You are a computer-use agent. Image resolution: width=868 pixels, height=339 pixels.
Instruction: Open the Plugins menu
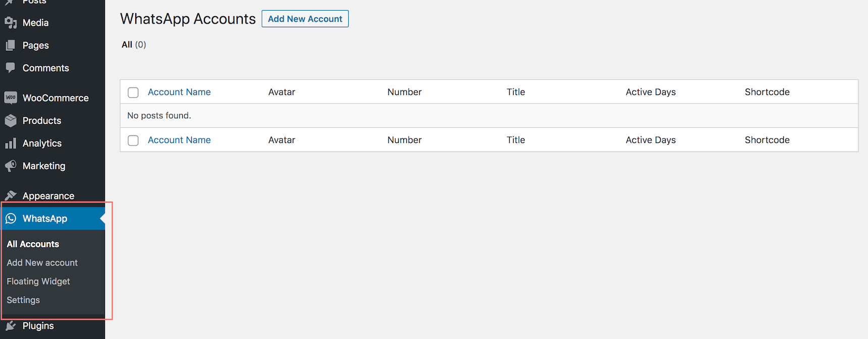pyautogui.click(x=52, y=326)
